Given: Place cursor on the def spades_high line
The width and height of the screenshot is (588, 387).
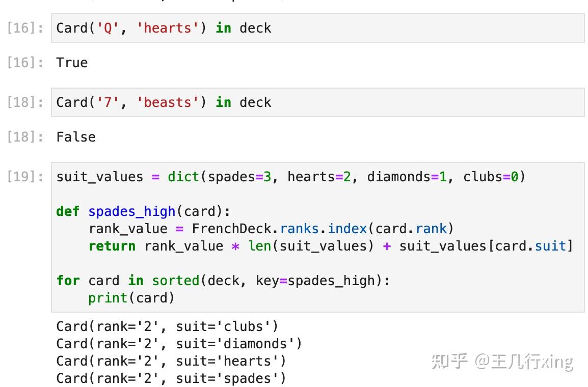Looking at the screenshot, I should [143, 211].
